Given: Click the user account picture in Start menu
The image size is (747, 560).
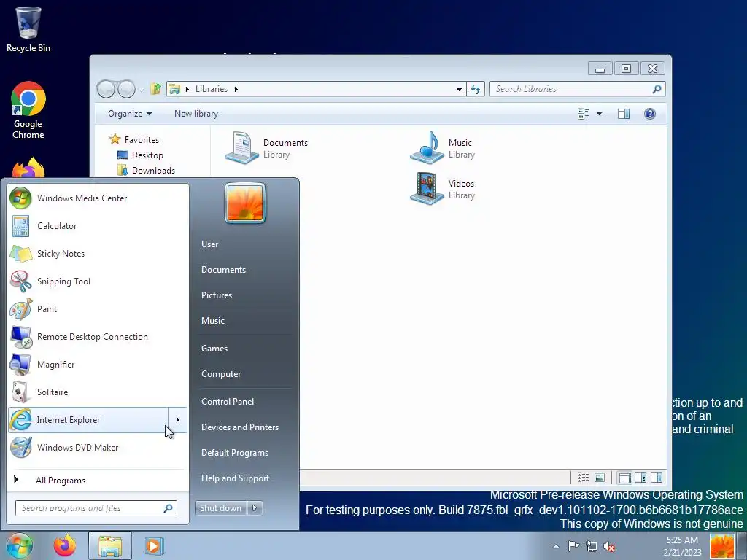Looking at the screenshot, I should tap(245, 203).
